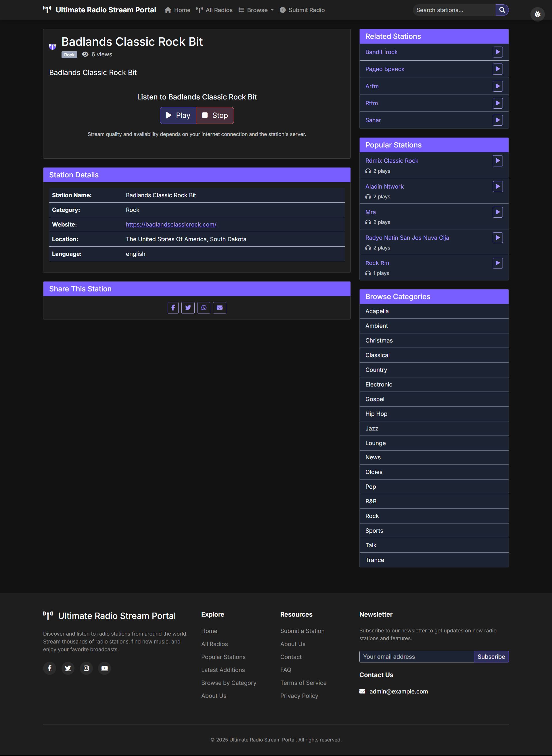Select the Jazz category
This screenshot has height=756, width=552.
coord(371,428)
